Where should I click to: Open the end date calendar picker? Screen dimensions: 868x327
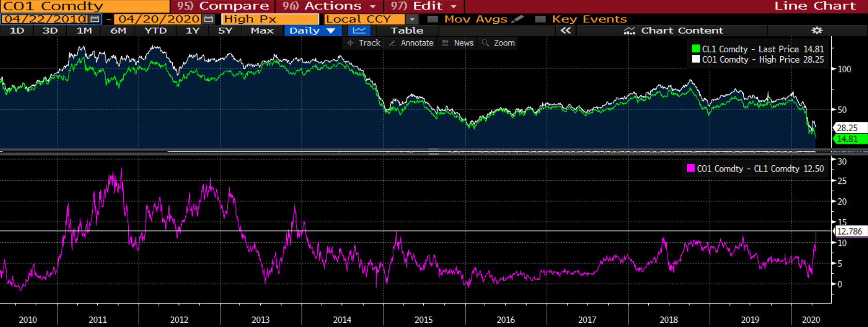click(208, 19)
